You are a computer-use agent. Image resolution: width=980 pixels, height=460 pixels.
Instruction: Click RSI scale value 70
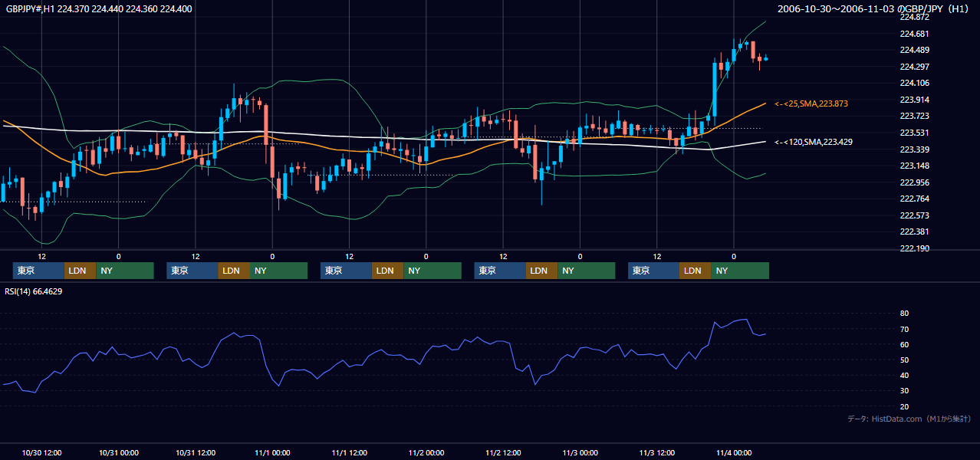point(904,329)
